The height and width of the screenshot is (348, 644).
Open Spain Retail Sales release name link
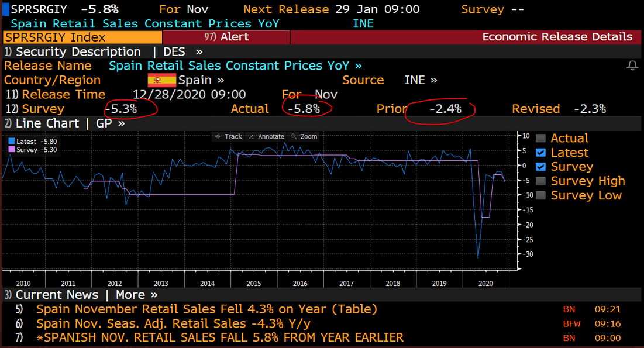click(235, 66)
